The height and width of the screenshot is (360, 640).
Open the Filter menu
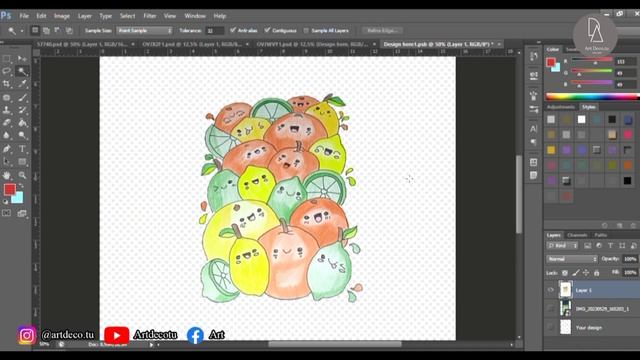pyautogui.click(x=150, y=16)
